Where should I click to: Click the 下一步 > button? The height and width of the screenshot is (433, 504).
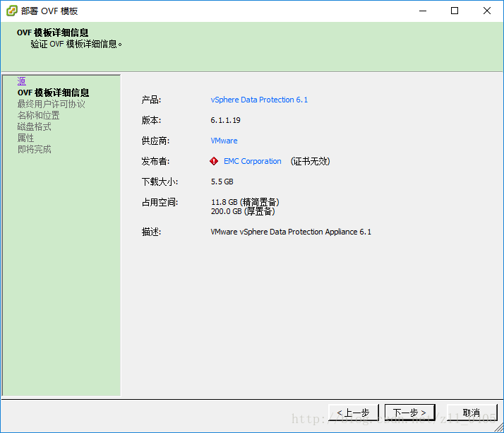point(410,413)
